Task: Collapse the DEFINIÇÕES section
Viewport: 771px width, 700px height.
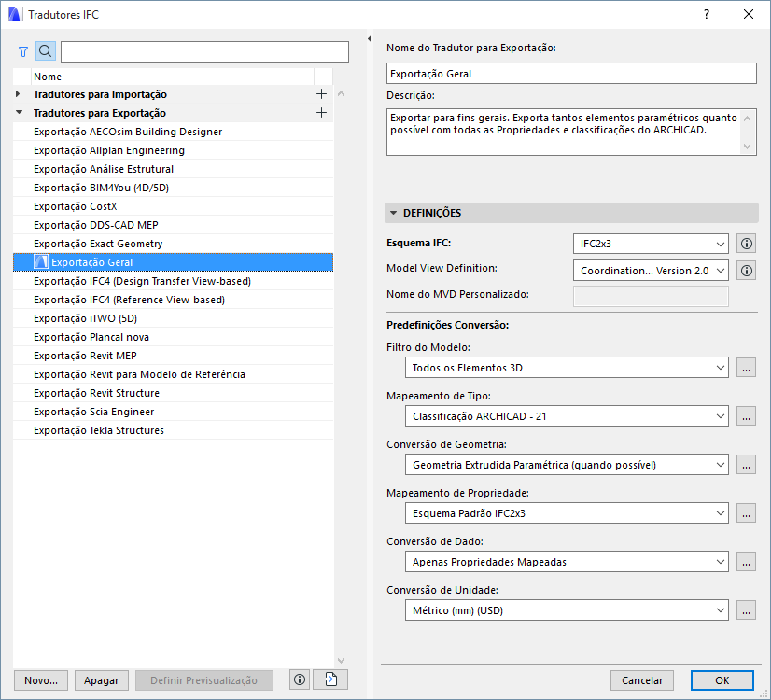Action: click(393, 213)
